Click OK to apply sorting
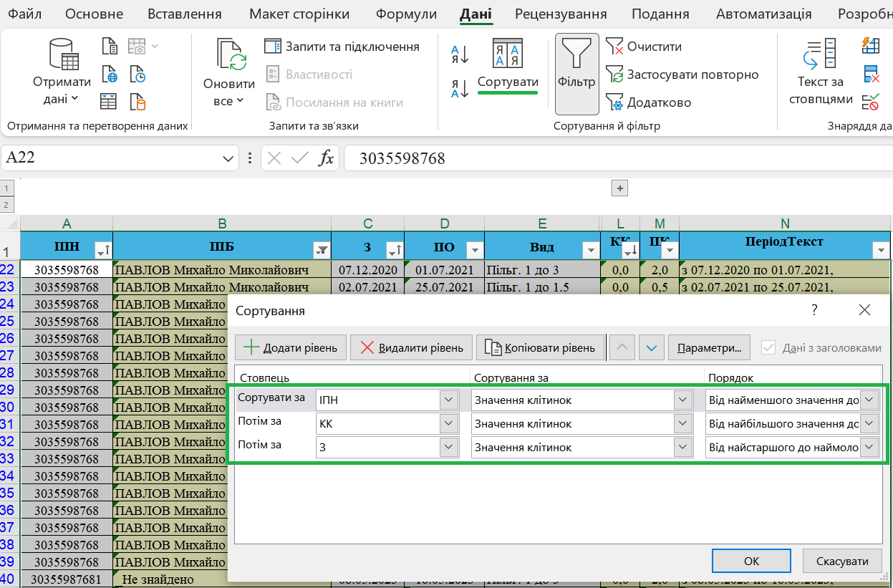Image resolution: width=893 pixels, height=588 pixels. point(751,562)
